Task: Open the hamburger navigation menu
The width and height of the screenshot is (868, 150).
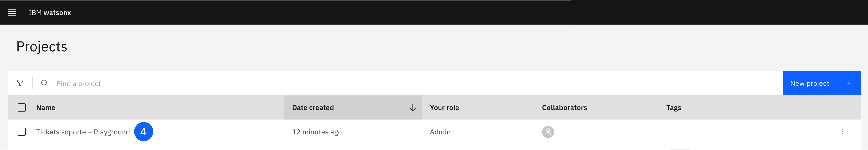Action: point(12,13)
